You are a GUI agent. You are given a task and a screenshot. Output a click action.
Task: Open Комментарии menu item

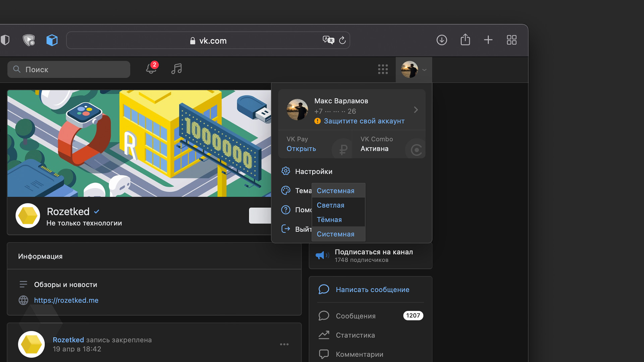coord(360,354)
